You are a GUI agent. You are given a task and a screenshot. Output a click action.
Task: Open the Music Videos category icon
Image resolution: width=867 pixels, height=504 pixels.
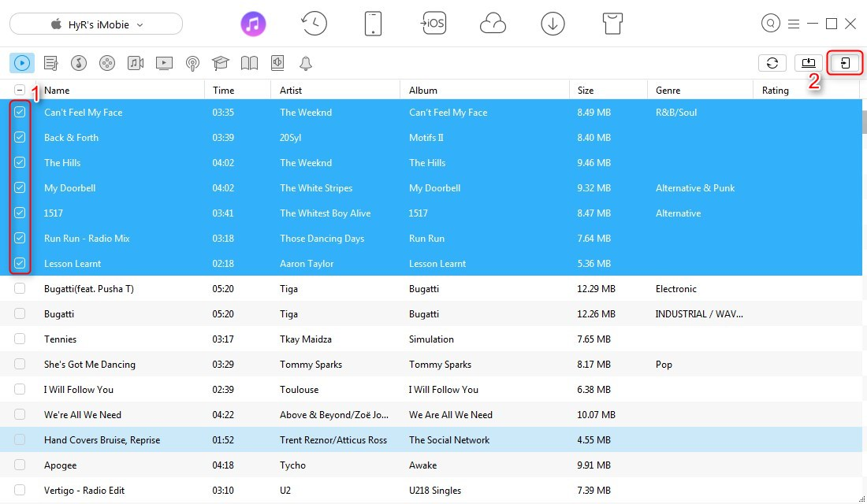[x=136, y=63]
